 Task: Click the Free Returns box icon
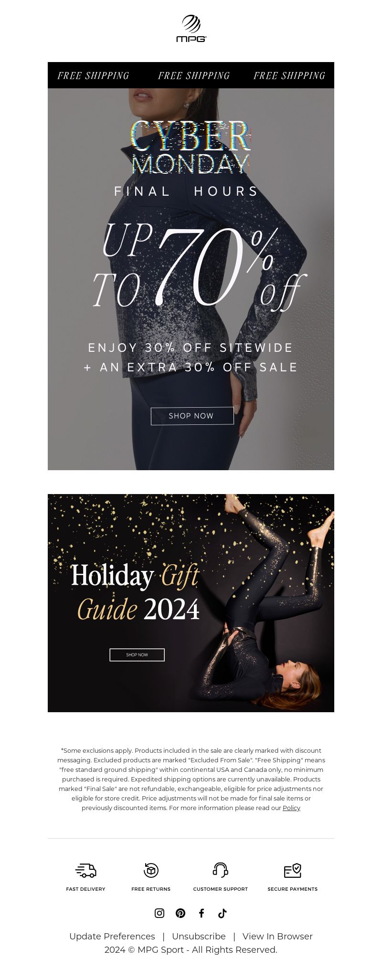(x=151, y=870)
